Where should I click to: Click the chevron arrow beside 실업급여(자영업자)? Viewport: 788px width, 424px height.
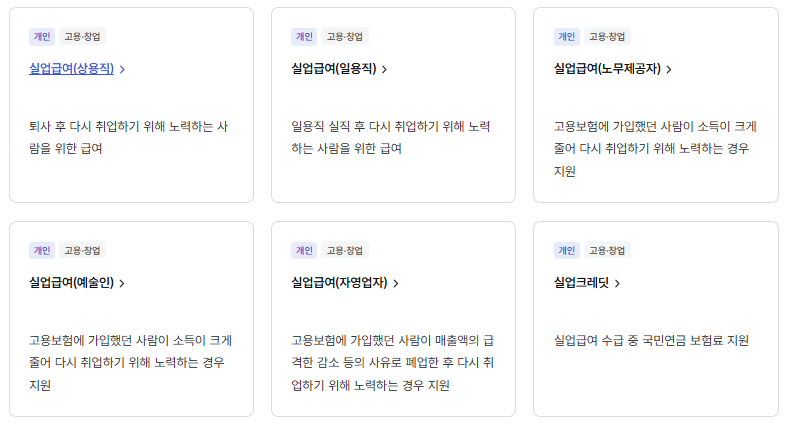coord(396,284)
